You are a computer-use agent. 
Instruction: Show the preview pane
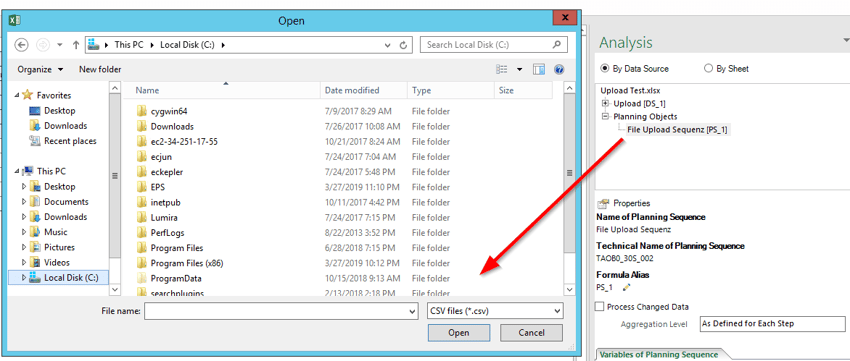[x=538, y=69]
